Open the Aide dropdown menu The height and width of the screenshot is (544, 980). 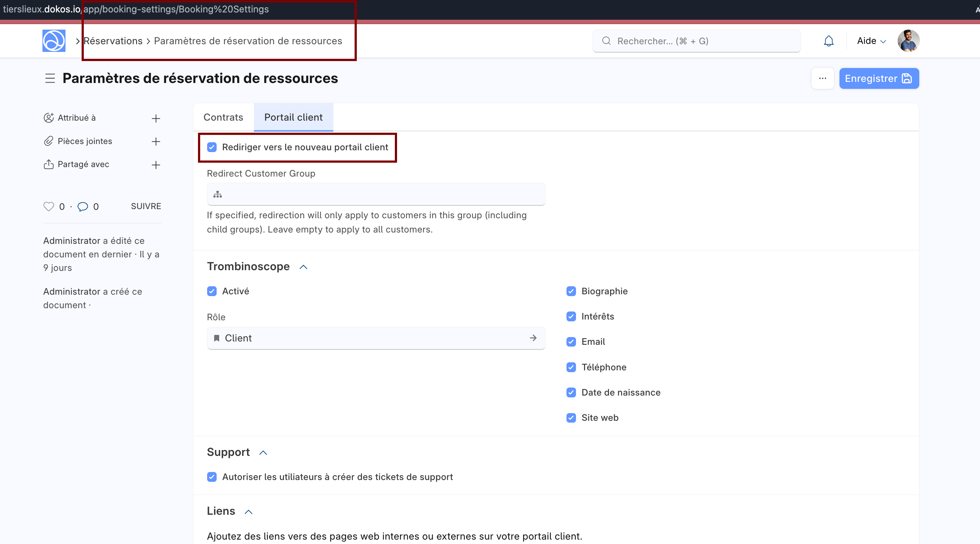[871, 41]
